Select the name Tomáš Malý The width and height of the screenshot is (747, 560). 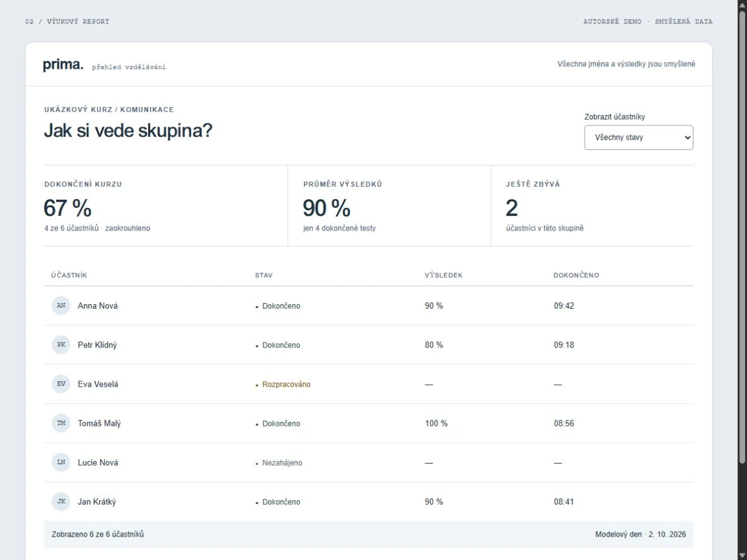(99, 423)
